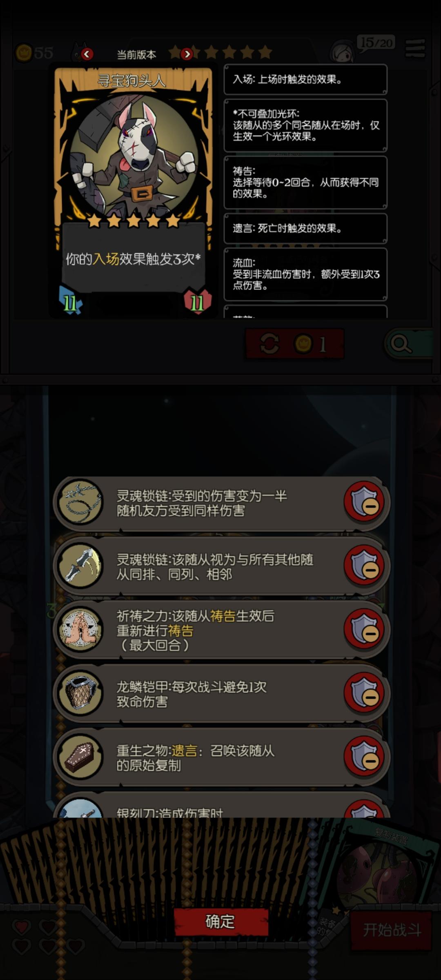Remove 龙鳞铠甲 using shield-minus button
Screen dimensions: 441x980
click(365, 693)
